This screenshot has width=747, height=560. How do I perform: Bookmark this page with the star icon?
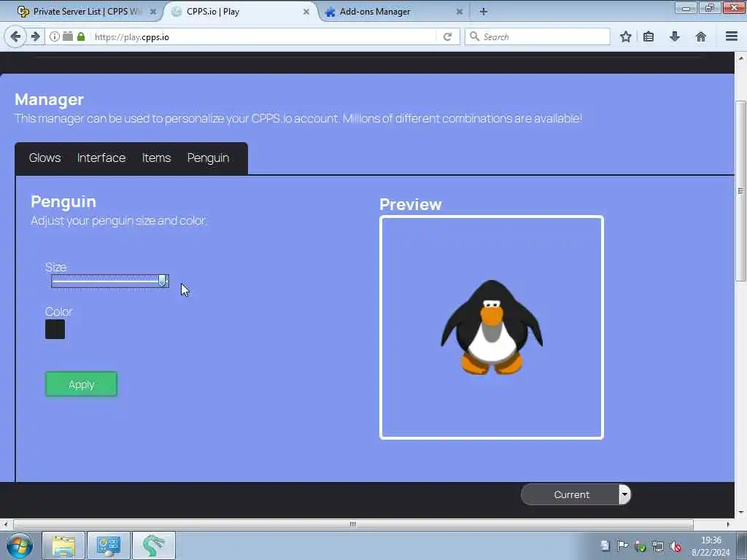(625, 36)
